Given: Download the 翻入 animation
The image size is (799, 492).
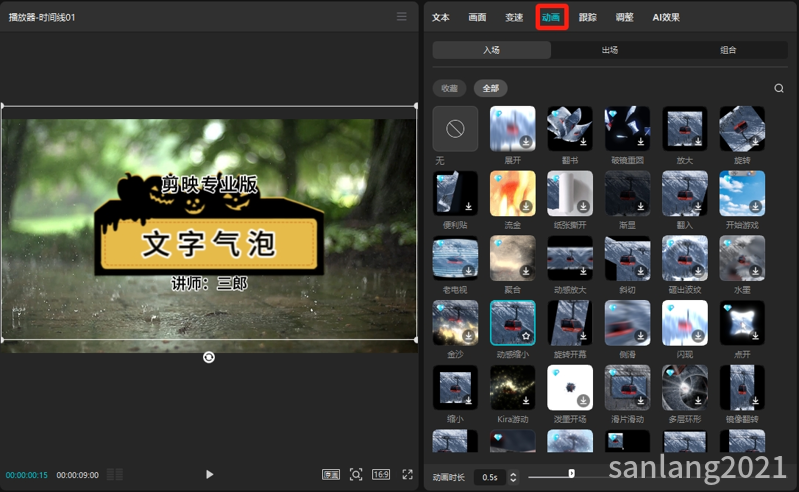Looking at the screenshot, I should pyautogui.click(x=698, y=206).
